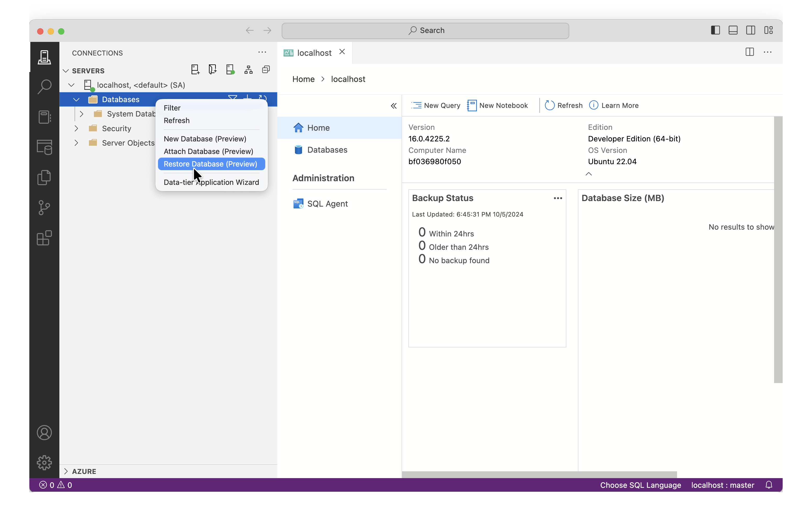Select Home in dashboard navigation
812x531 pixels.
pyautogui.click(x=339, y=128)
